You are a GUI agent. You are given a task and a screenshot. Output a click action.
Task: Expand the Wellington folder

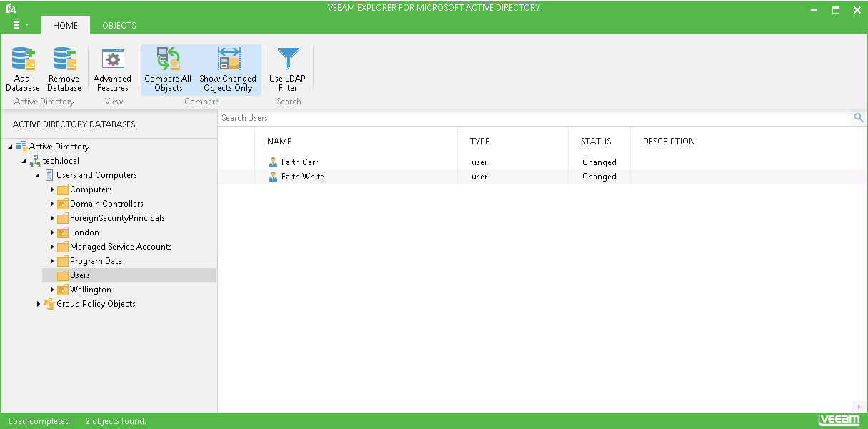click(51, 290)
